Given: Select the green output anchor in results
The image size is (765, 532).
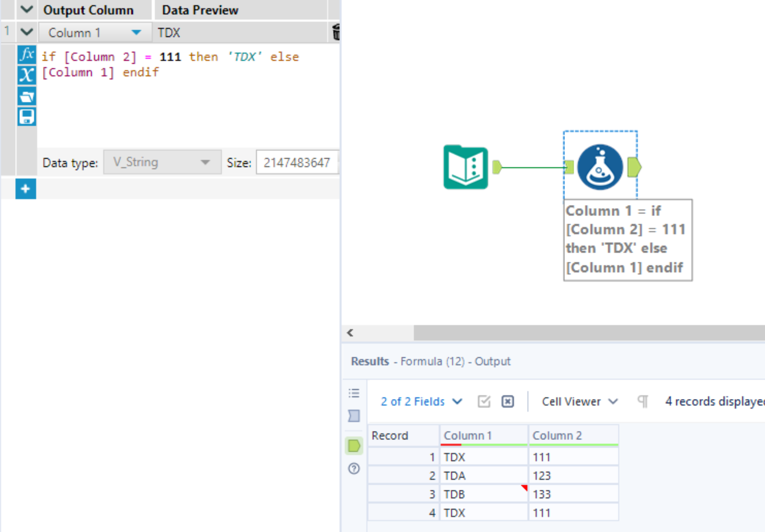Looking at the screenshot, I should 354,445.
